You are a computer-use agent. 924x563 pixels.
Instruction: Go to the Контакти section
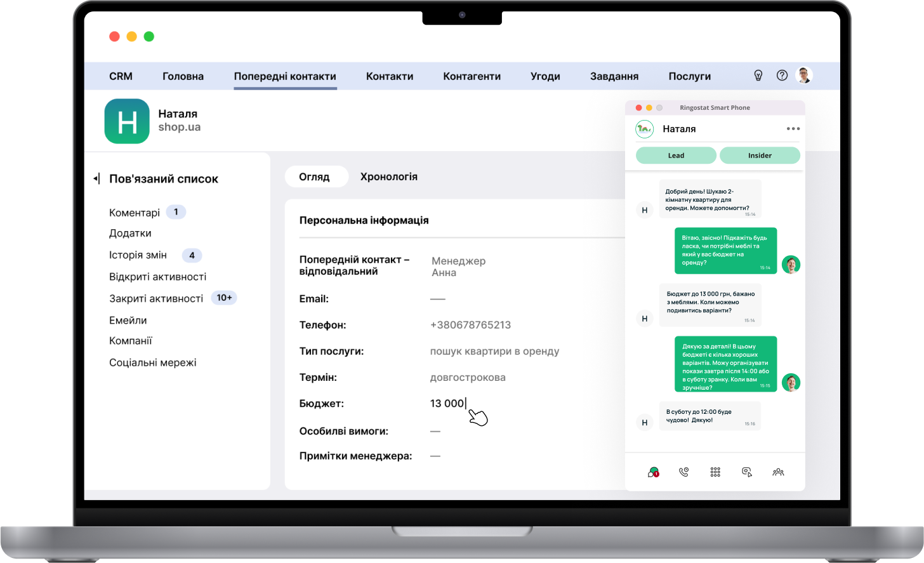click(x=389, y=76)
